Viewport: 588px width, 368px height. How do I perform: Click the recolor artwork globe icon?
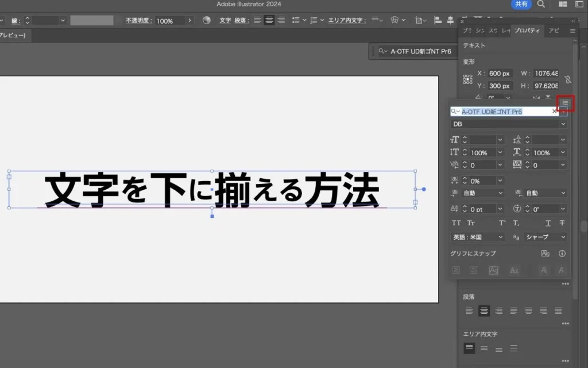coord(207,20)
